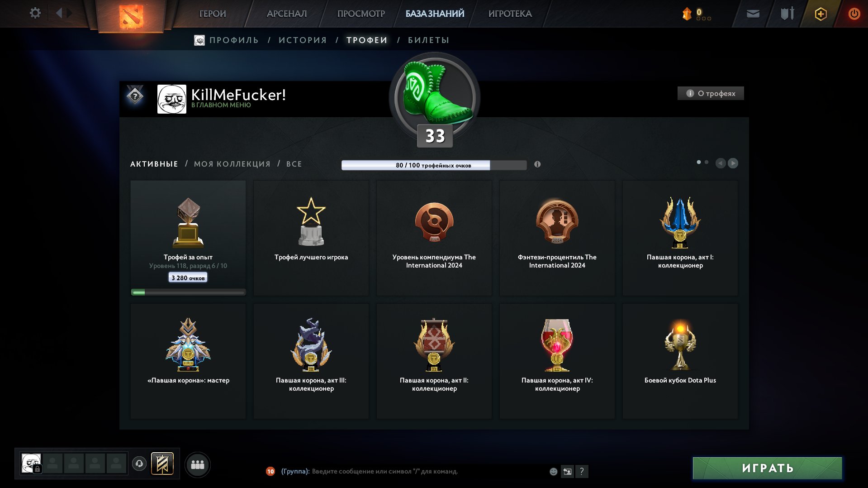Select second page dot indicator

pos(707,162)
